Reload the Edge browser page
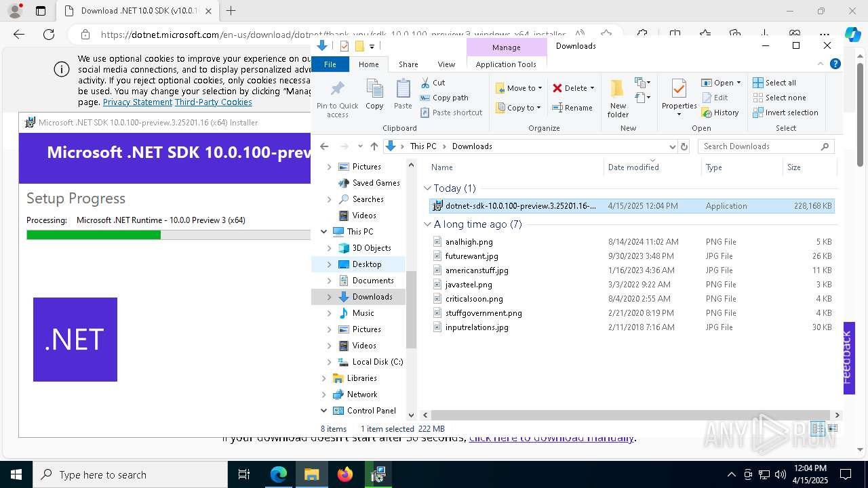Viewport: 868px width, 488px height. click(49, 35)
